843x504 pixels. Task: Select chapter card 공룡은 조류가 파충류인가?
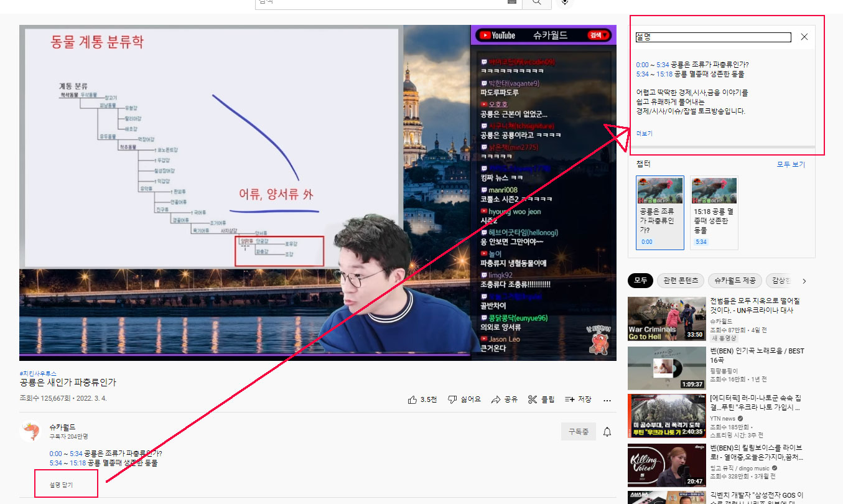click(660, 213)
